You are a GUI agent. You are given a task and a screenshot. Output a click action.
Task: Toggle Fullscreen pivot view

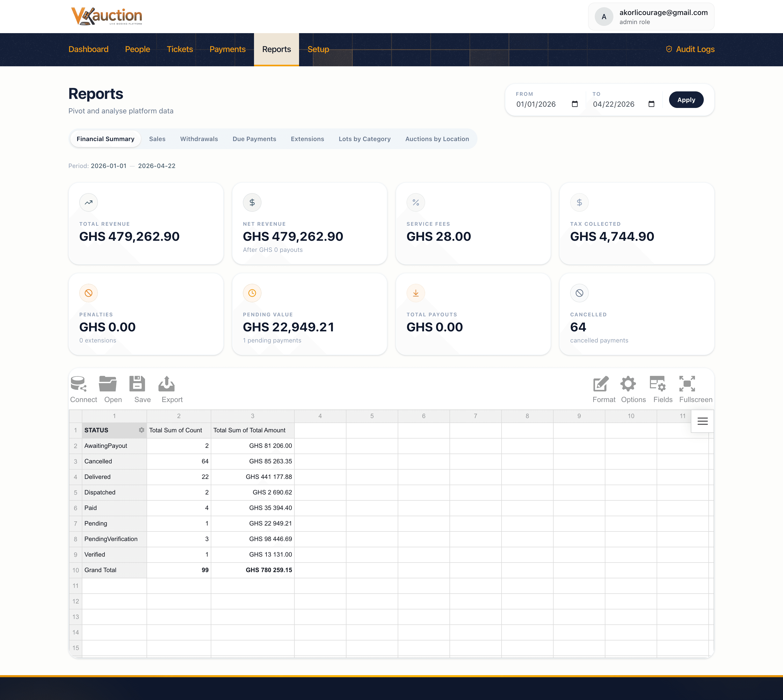coord(695,389)
